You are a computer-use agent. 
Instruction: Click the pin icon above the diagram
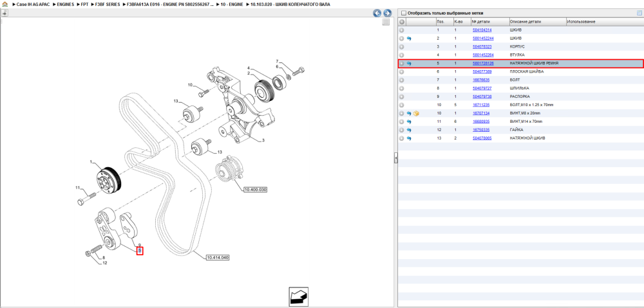pyautogui.click(x=5, y=13)
